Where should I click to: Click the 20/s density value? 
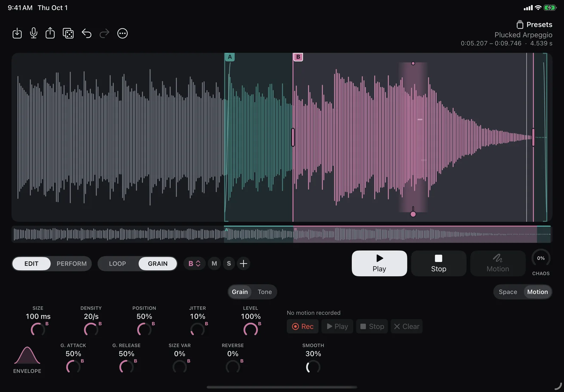(91, 317)
